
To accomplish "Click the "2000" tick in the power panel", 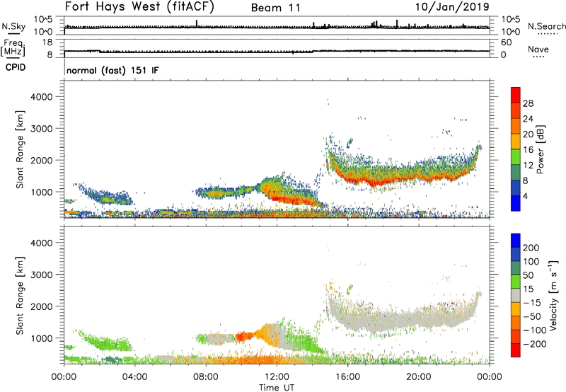I will click(x=41, y=160).
